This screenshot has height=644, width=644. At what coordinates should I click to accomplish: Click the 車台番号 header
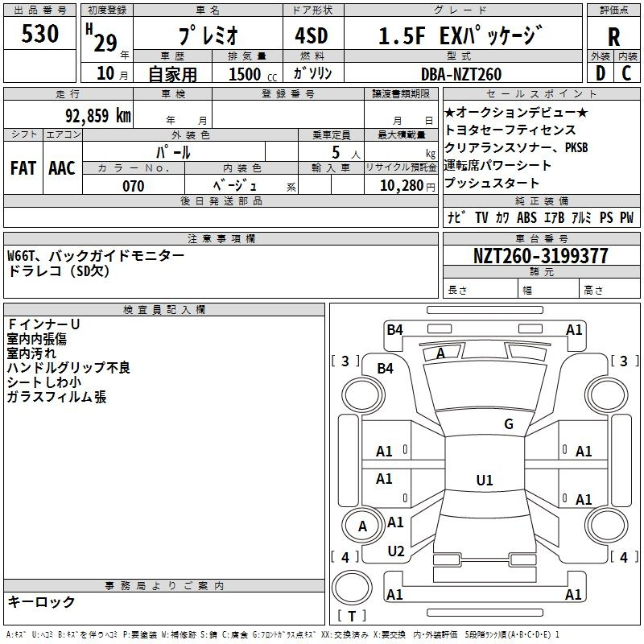tap(541, 238)
